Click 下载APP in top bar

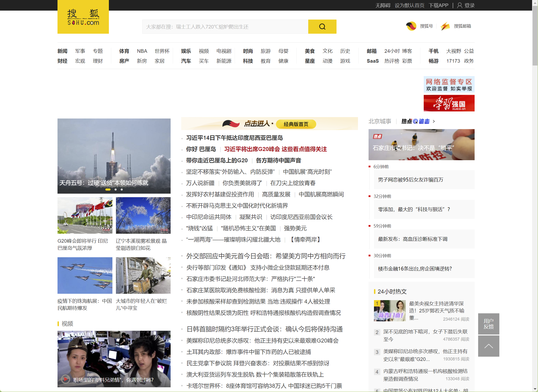(438, 5)
